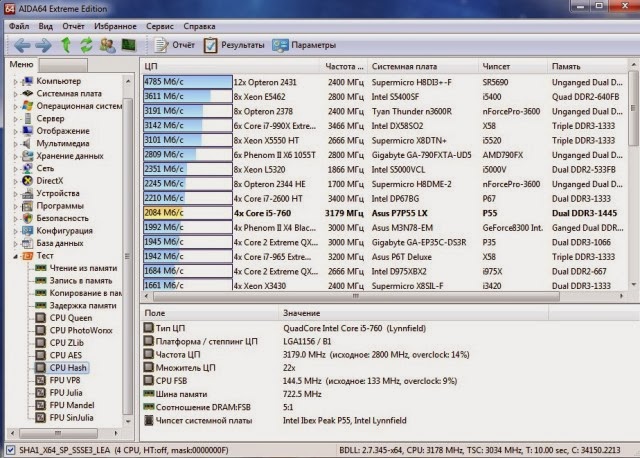The image size is (640, 458).
Task: Select the CPU PhotoWorxx benchmark
Action: pos(81,330)
